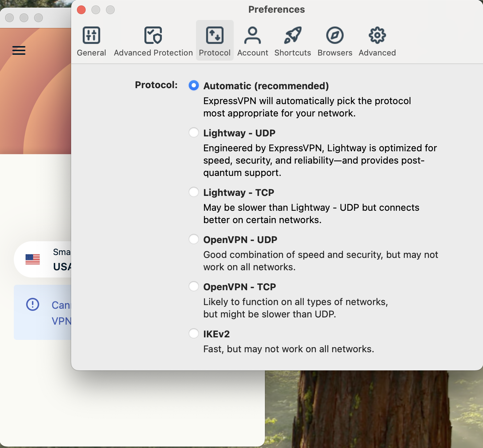This screenshot has height=448, width=483.
Task: Click text 'but might be slower than UDP.'
Action: (x=270, y=314)
